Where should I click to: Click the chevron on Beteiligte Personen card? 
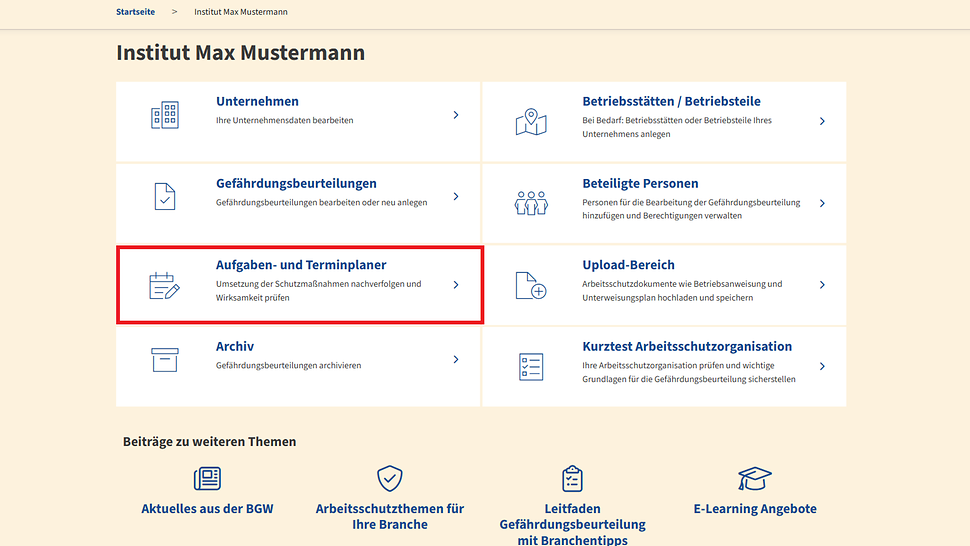822,203
